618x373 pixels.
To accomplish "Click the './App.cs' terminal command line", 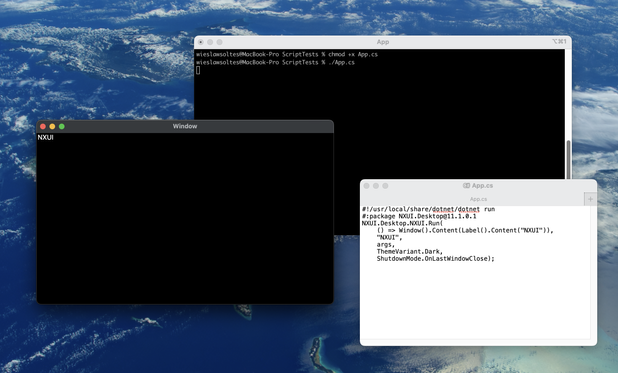I will tap(275, 62).
